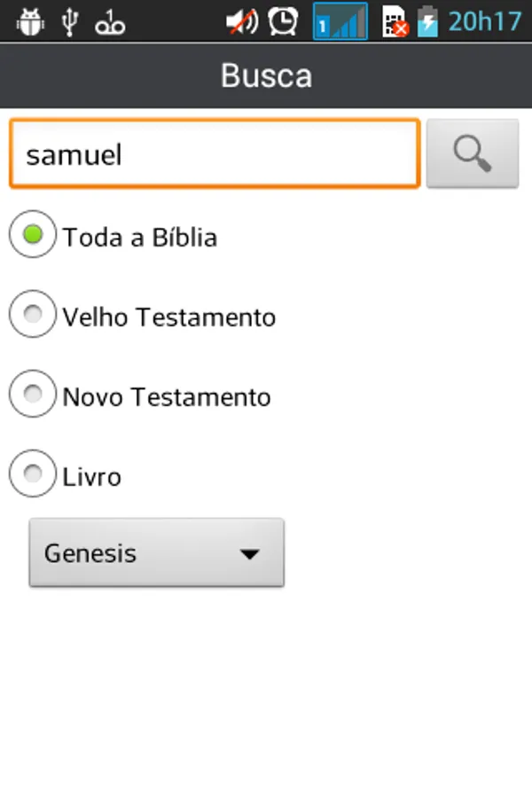Select the Novo Testamento radio button
This screenshot has width=532, height=798.
(x=33, y=395)
